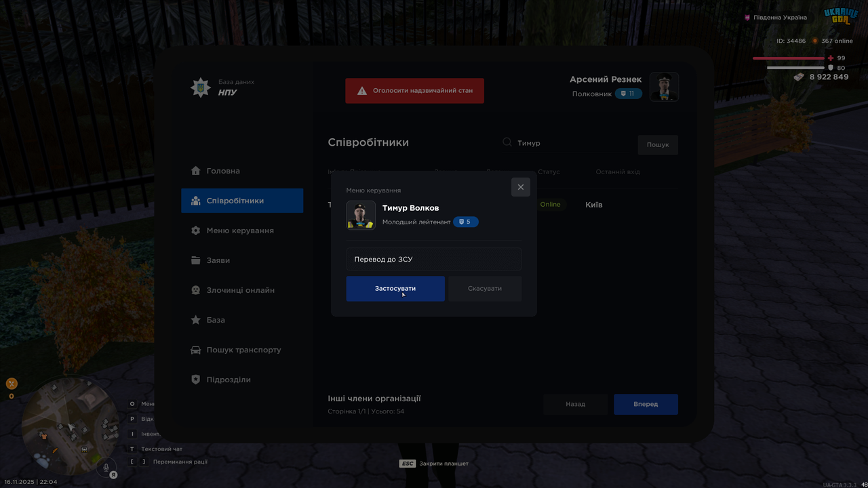
Task: Click Ukraine GTA logo in corner
Action: pos(841,16)
